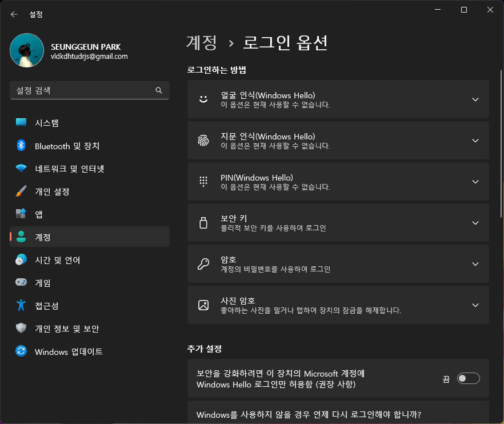Click the 앱 icon in sidebar
The width and height of the screenshot is (504, 424).
(21, 214)
